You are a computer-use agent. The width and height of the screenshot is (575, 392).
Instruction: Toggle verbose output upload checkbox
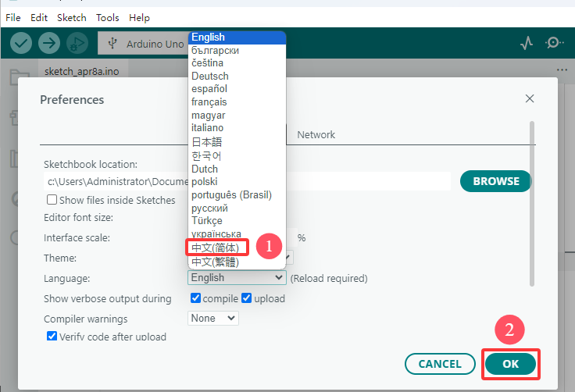point(246,298)
